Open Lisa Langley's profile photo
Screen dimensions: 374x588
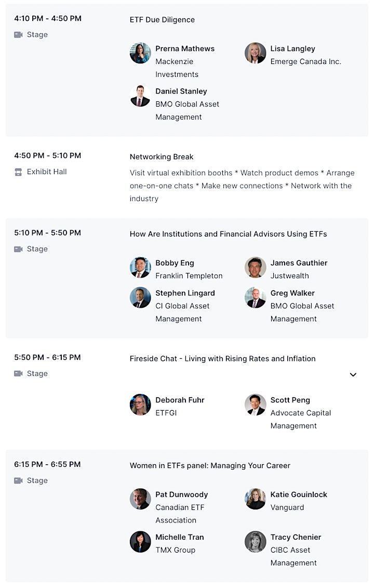[x=255, y=53]
